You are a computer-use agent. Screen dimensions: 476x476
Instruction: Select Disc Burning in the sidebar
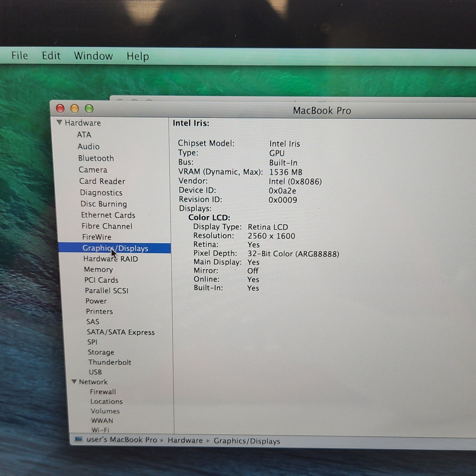(104, 204)
